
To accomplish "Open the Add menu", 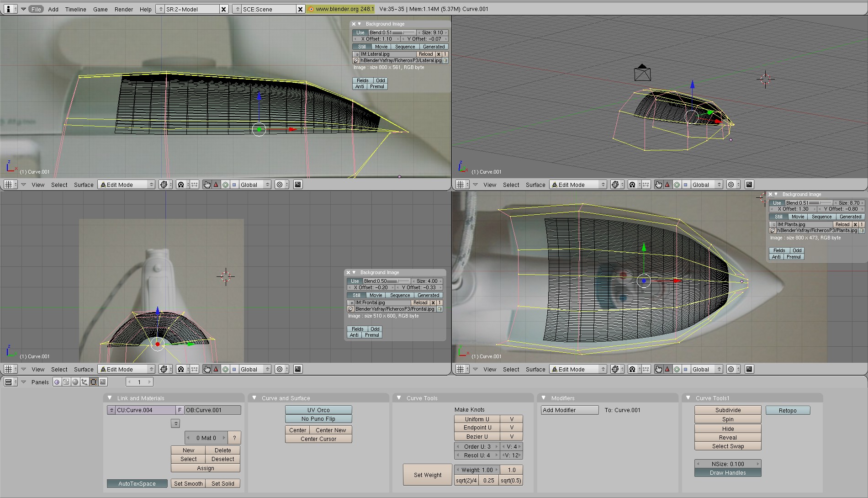I will click(53, 9).
